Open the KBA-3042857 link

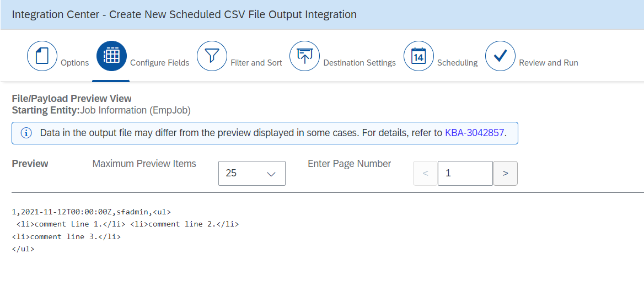coord(474,133)
